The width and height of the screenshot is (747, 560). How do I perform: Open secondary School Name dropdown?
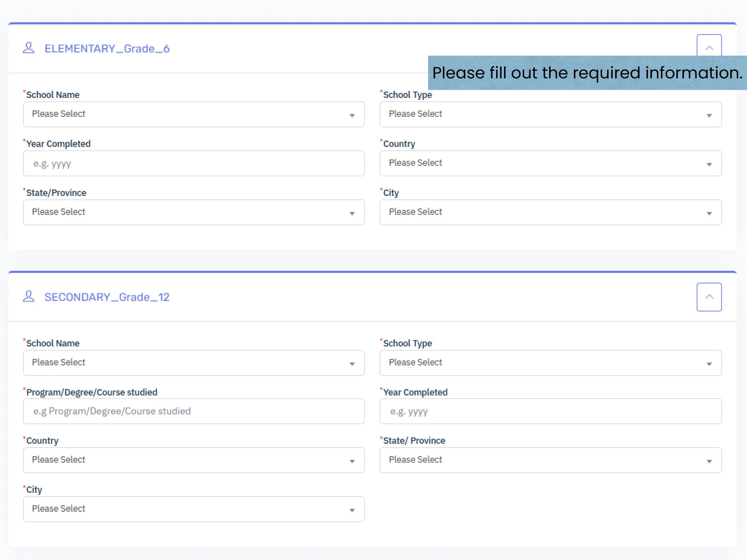194,363
